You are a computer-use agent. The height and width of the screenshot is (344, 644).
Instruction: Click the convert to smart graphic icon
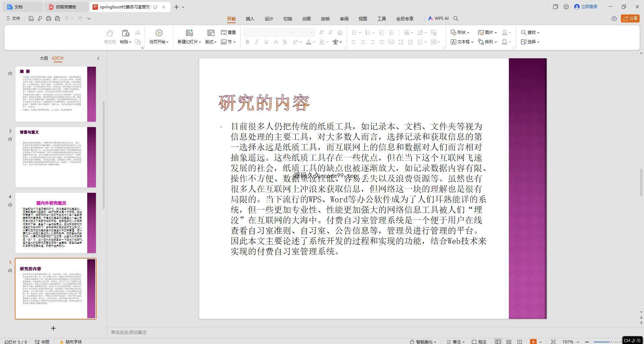pos(434,33)
